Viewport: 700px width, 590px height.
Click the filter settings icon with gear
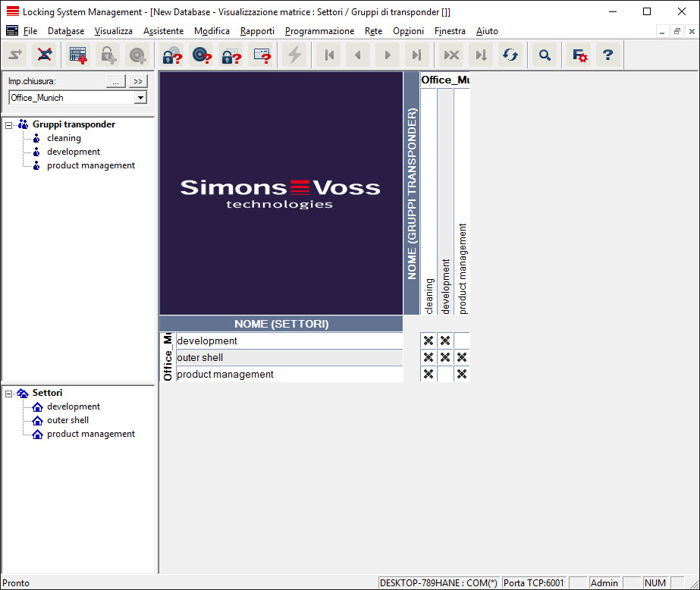click(579, 55)
